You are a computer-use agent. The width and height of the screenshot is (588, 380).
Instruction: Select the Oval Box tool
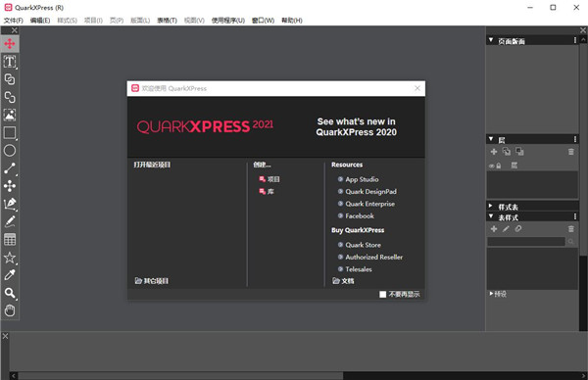click(10, 151)
